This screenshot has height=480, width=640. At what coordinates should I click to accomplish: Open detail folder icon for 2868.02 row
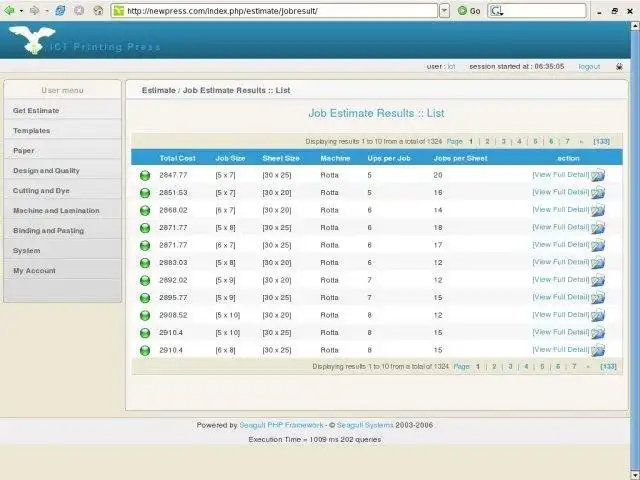[x=598, y=210]
